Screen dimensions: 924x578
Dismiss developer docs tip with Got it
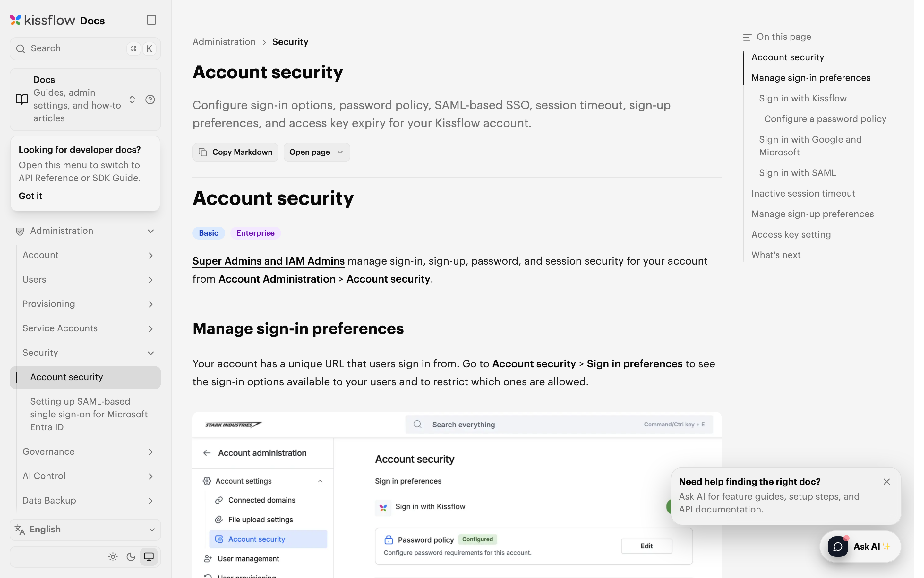[30, 196]
